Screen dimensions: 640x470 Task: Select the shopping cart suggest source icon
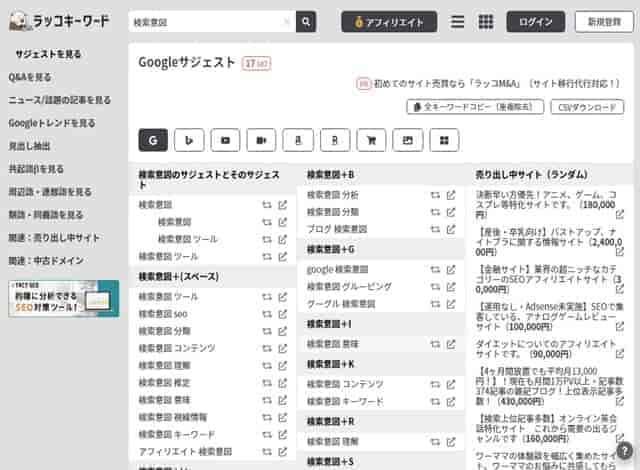[371, 140]
